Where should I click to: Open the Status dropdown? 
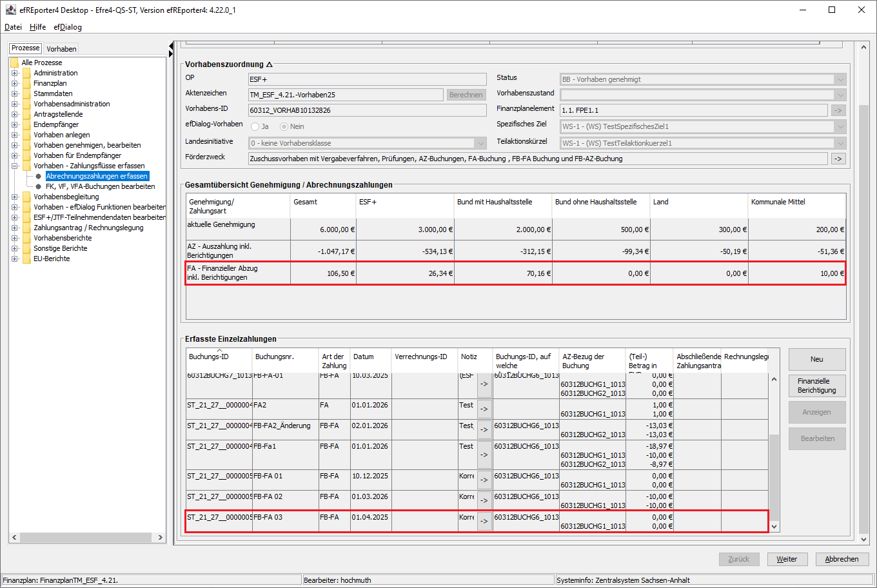840,79
